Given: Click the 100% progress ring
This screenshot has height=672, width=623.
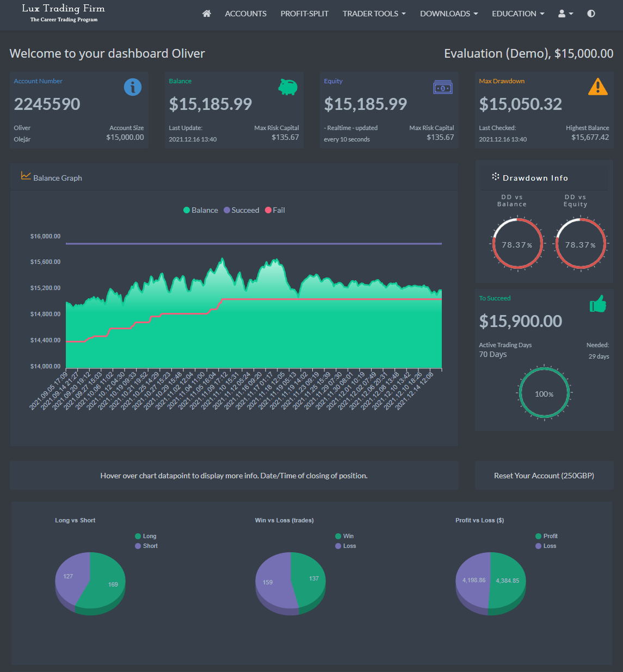Looking at the screenshot, I should point(544,393).
